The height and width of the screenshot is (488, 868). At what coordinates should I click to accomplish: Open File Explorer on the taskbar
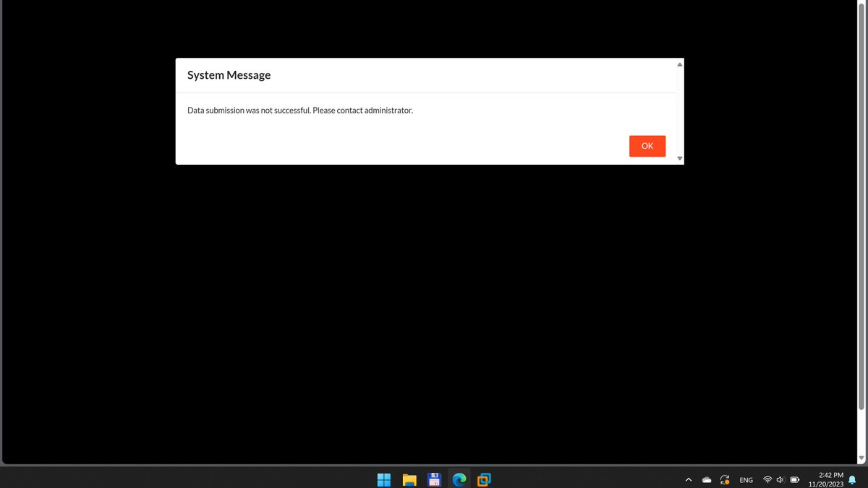[409, 479]
